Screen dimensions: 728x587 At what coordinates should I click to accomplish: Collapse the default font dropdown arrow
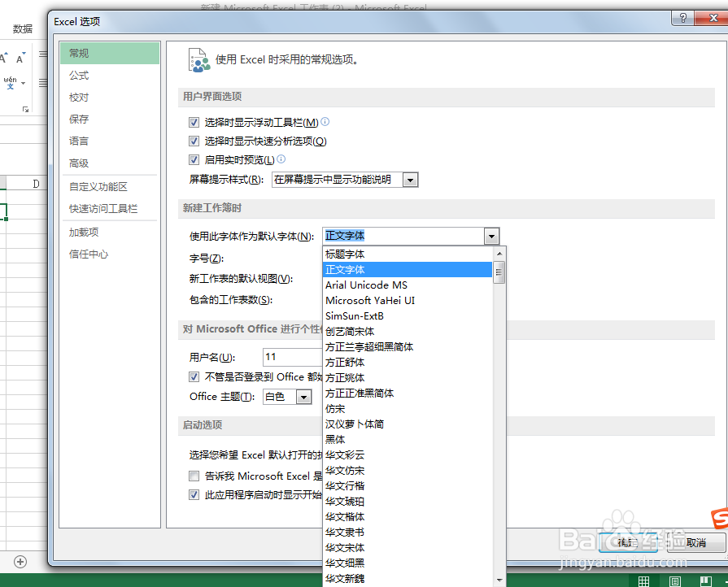coord(491,237)
